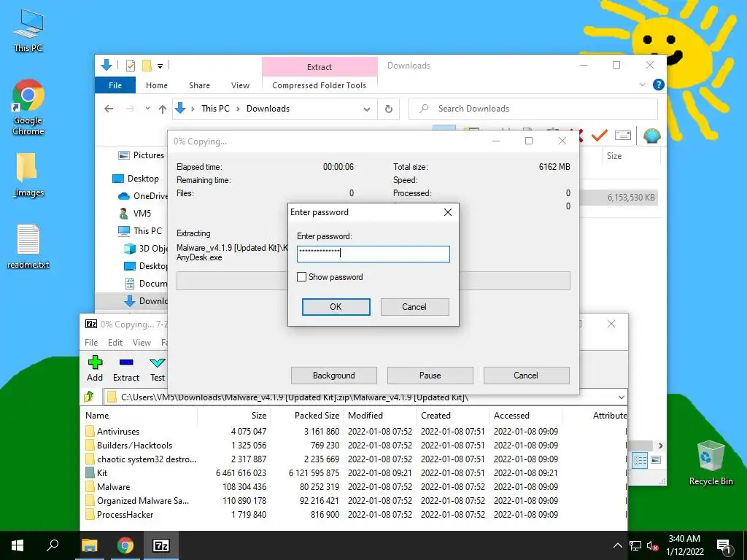
Task: Open taskbar Search
Action: [53, 545]
